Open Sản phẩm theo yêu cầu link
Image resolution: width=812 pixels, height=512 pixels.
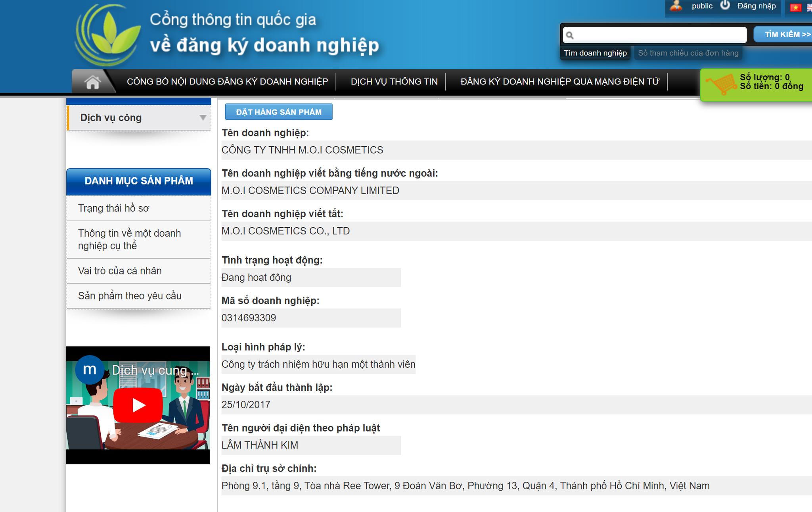(130, 296)
